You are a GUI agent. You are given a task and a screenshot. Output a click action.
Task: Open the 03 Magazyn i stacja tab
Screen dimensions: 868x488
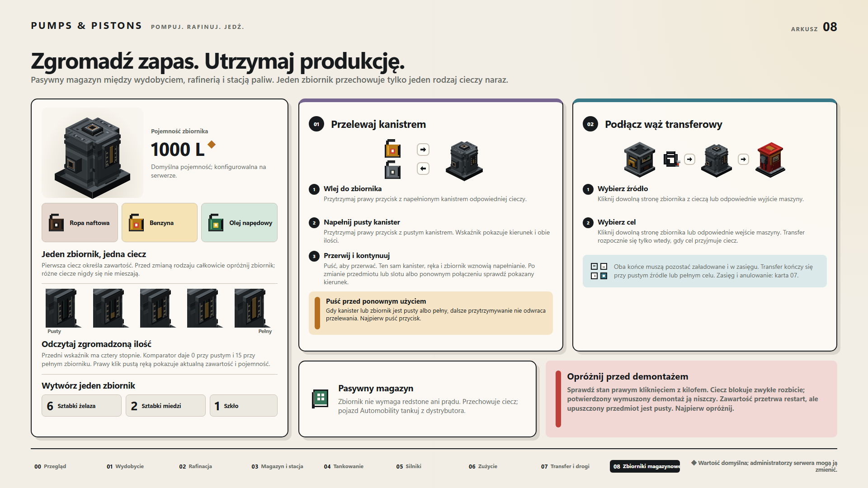coord(278,466)
